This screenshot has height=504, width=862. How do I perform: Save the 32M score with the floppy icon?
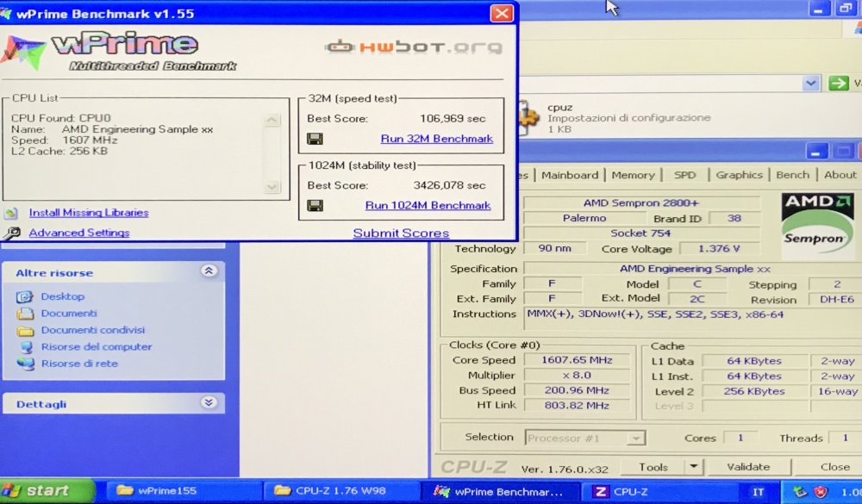315,138
